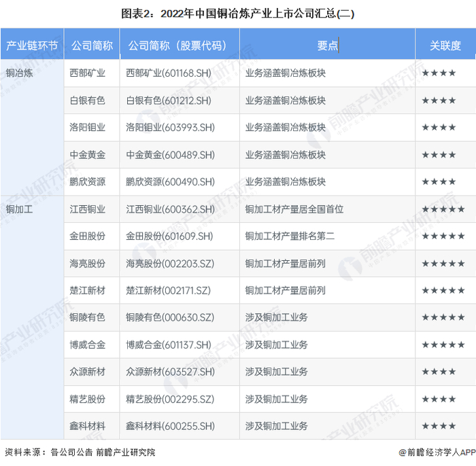The image size is (476, 466).
Task: Click the 关联度 column header
Action: [x=445, y=46]
